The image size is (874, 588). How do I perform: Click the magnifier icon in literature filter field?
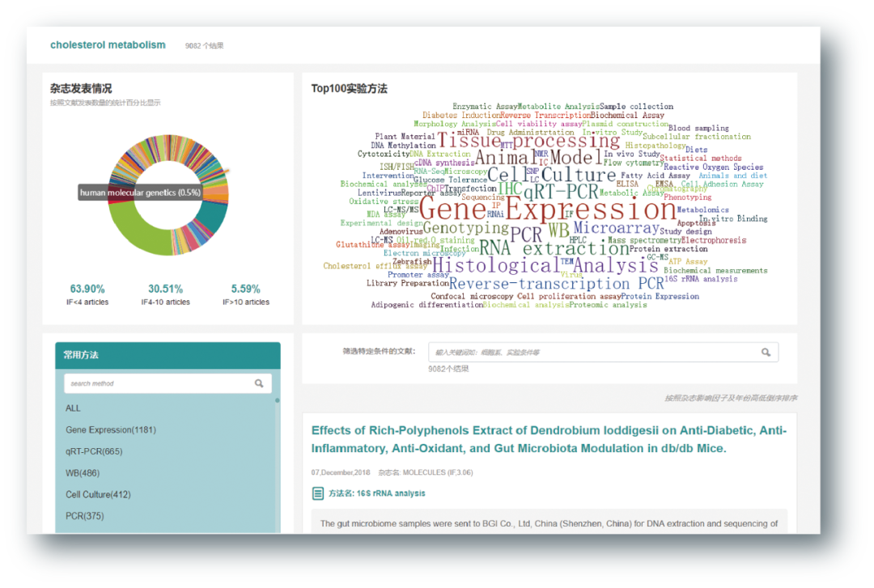pyautogui.click(x=766, y=352)
